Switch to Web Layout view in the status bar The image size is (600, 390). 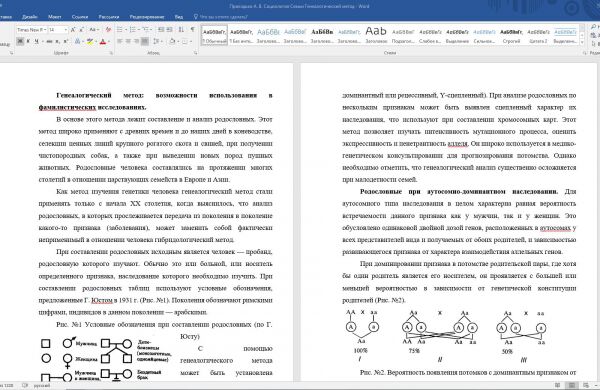click(x=586, y=385)
